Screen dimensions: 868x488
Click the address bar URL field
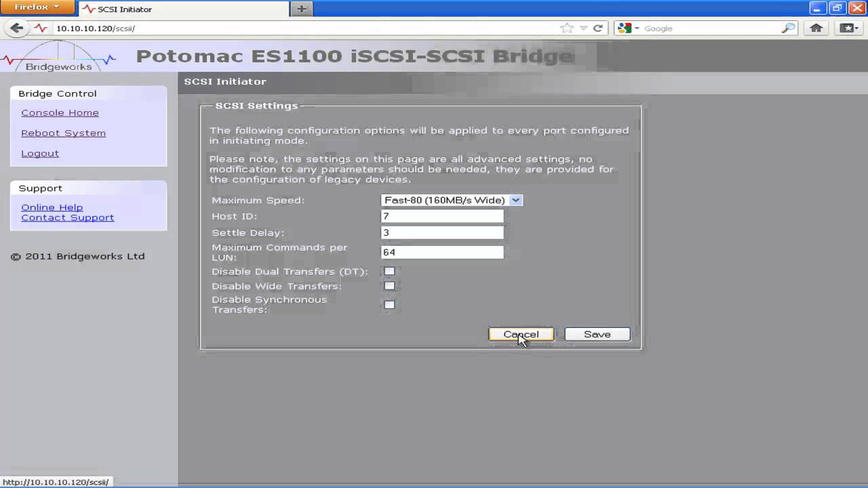click(x=305, y=28)
